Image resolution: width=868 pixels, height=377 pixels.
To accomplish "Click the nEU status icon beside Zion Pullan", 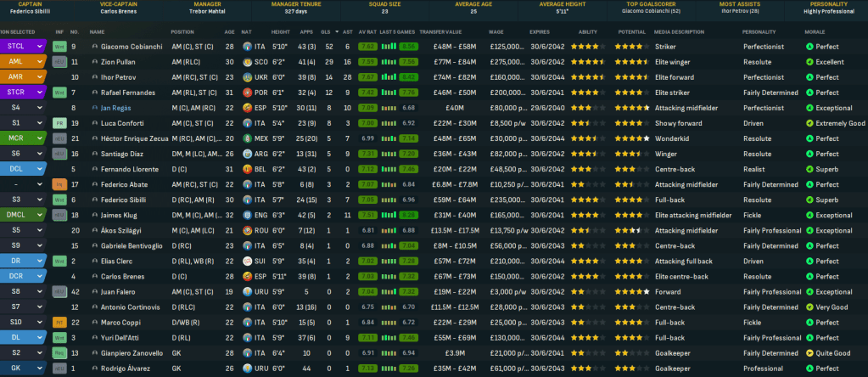I will [x=59, y=62].
